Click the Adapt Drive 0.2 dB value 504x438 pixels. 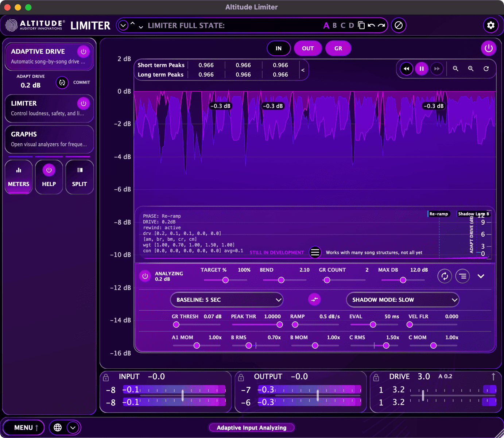coord(31,85)
